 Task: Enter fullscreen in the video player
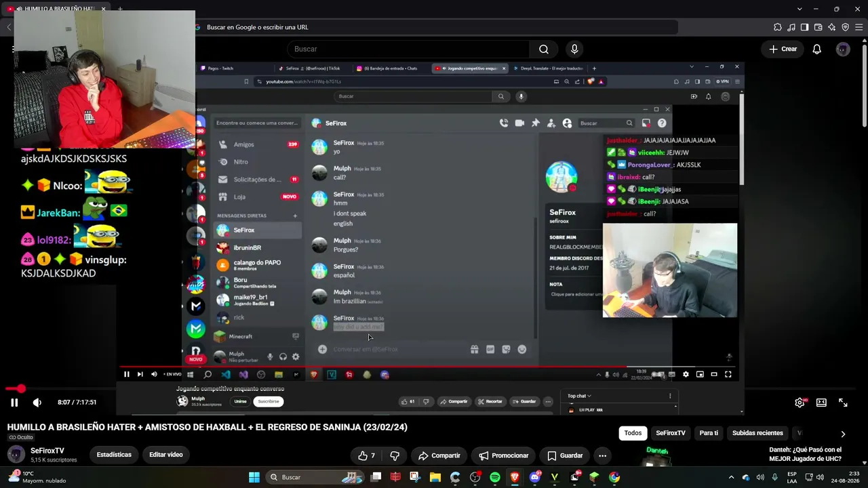843,403
